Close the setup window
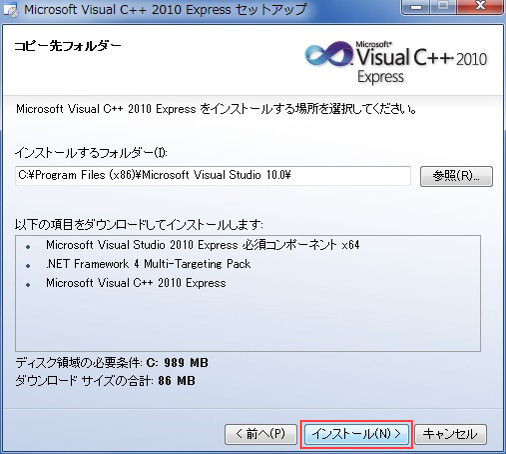The width and height of the screenshot is (506, 454). tap(480, 7)
